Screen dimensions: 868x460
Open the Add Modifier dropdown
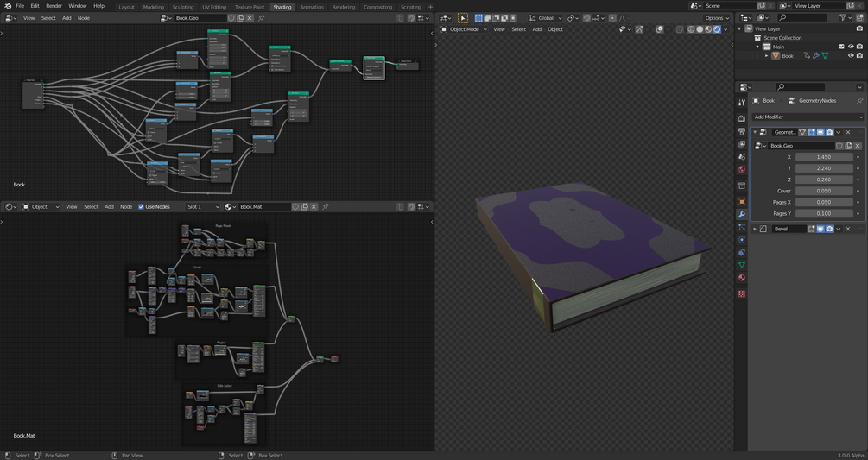point(808,117)
